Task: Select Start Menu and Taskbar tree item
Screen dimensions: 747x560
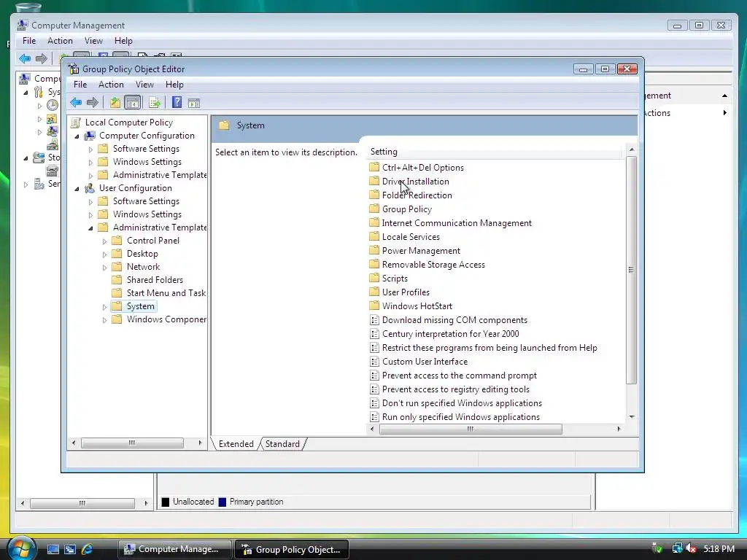Action: pyautogui.click(x=166, y=293)
